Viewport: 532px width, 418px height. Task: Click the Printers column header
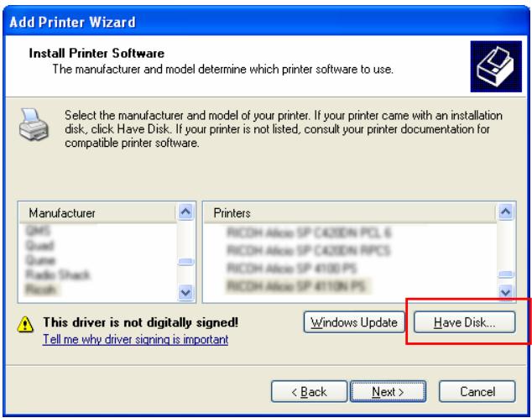[350, 213]
